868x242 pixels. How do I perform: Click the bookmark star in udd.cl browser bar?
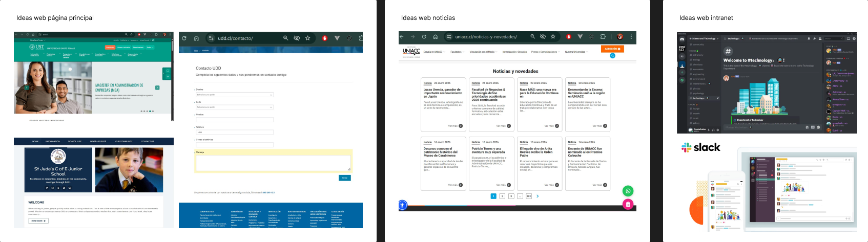pyautogui.click(x=307, y=38)
